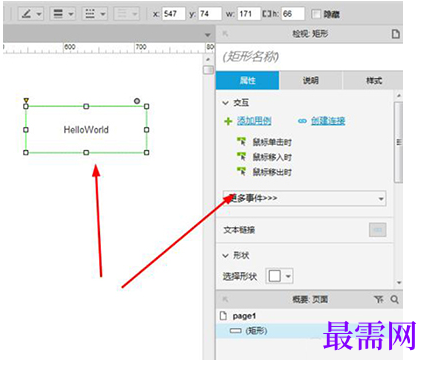435x367 pixels.
Task: Enable the 隐藏 (hidden) checkbox
Action: [316, 14]
